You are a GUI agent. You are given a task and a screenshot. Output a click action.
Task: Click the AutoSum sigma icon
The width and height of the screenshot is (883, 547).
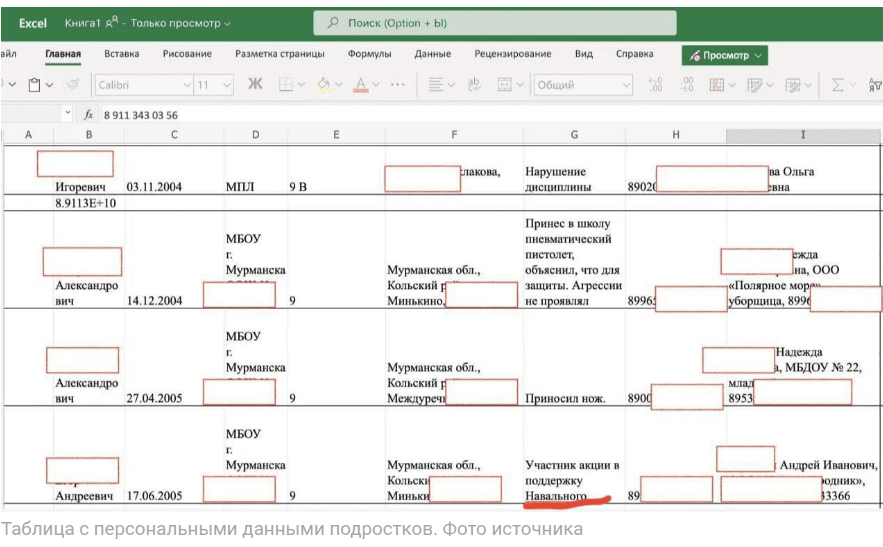[x=837, y=85]
